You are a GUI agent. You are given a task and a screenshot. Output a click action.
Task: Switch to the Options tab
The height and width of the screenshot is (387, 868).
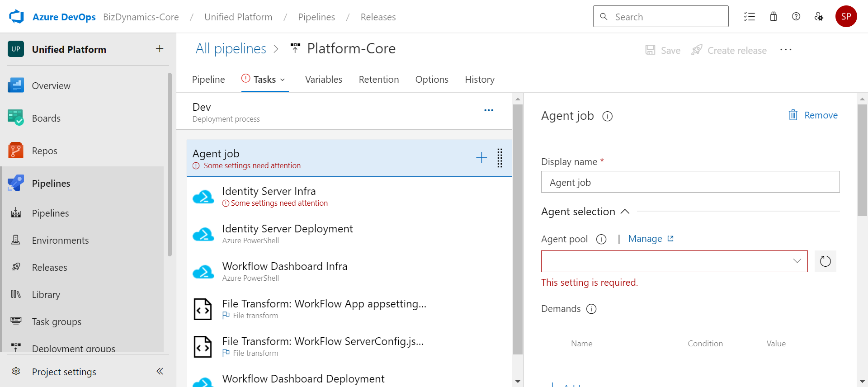pos(432,80)
